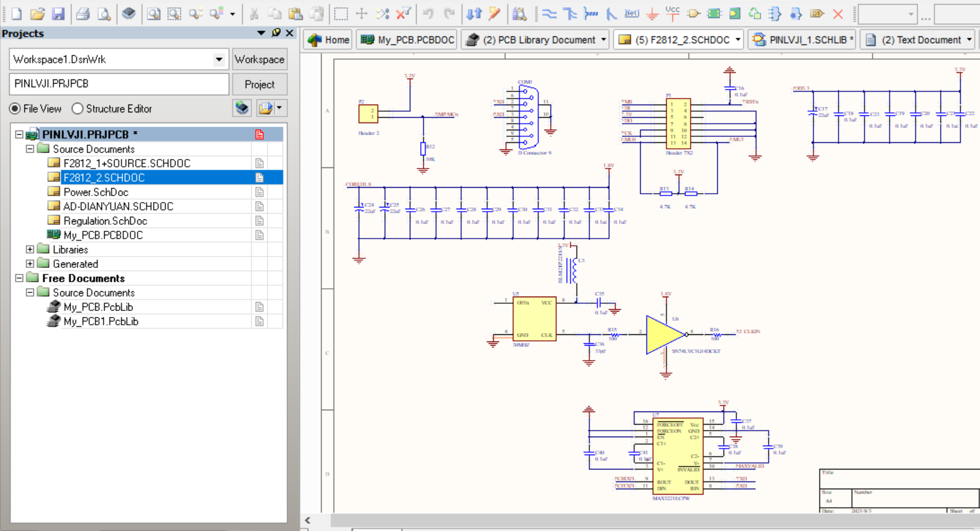Collapse the PINLVJI.PRJPCB project node
Viewport: 980px width, 531px height.
tap(19, 135)
